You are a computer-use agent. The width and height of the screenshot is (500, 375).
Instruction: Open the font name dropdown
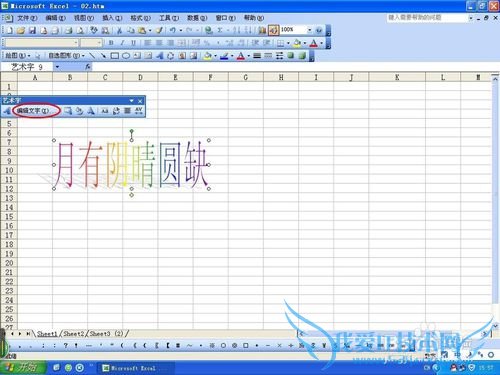click(76, 43)
